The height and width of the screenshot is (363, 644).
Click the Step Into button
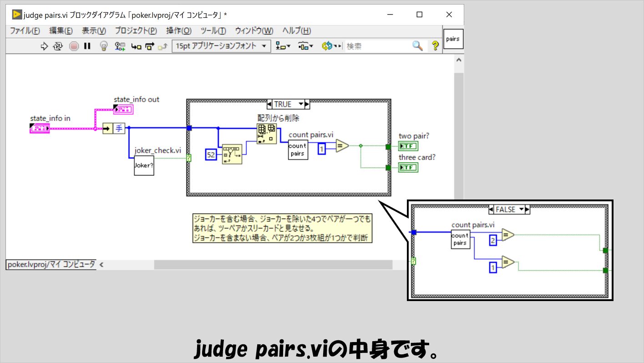[x=136, y=46]
